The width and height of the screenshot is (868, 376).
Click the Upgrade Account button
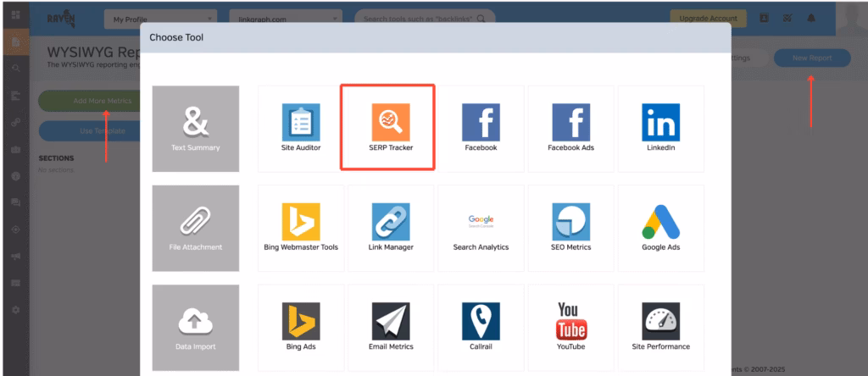[708, 18]
